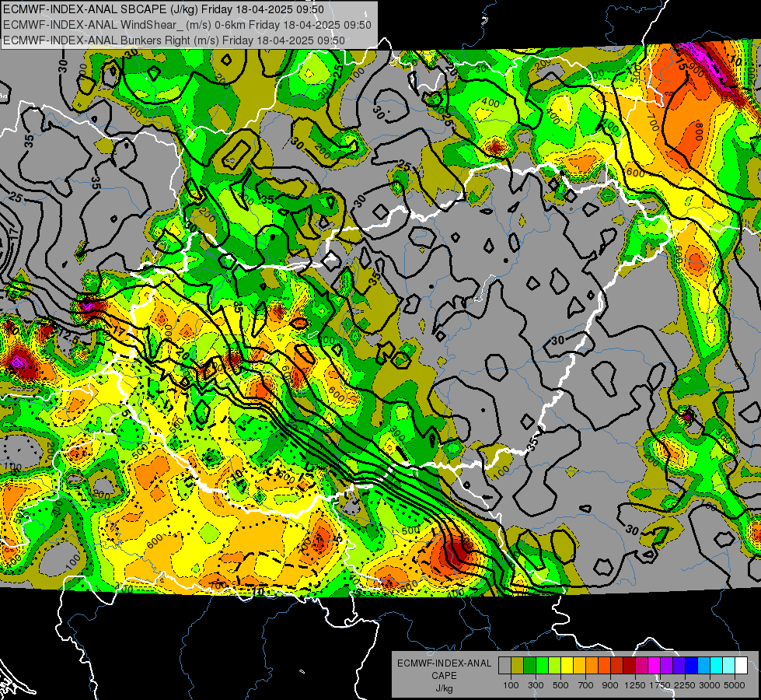Click the legend title ECMWF-INDEX-ANAL
The width and height of the screenshot is (761, 700).
(444, 663)
